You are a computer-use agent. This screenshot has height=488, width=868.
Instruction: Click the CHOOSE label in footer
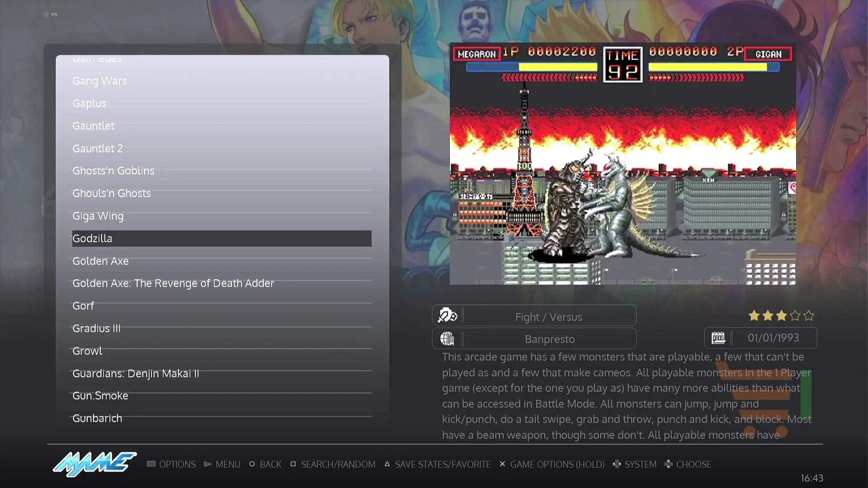pos(693,464)
